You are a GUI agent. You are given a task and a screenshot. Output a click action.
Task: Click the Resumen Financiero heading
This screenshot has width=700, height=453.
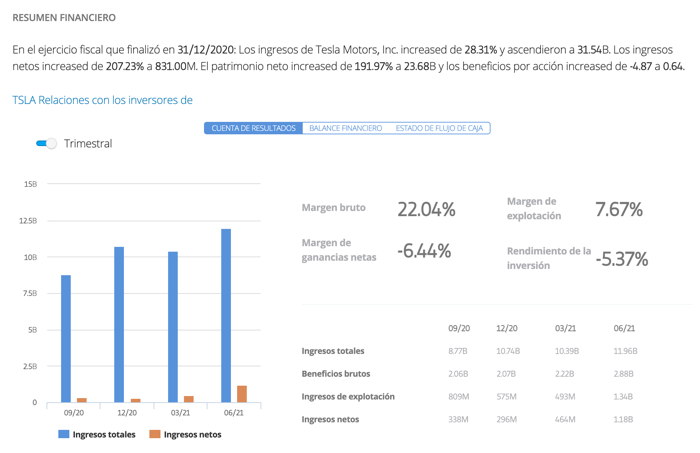64,18
